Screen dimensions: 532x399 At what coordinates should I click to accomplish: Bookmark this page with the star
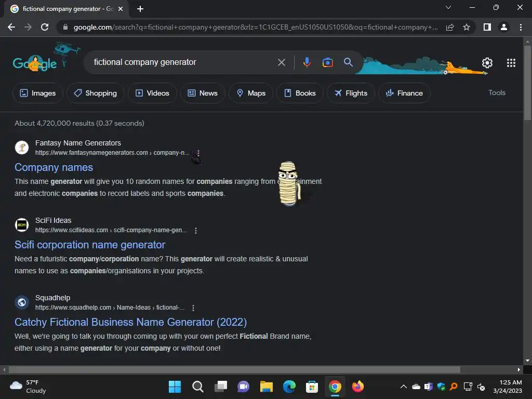coord(467,27)
